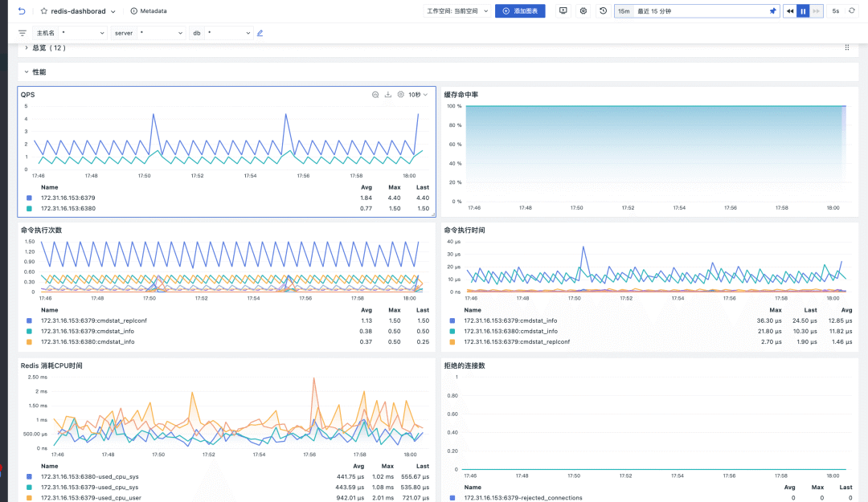Open the Metadata info link

pyautogui.click(x=149, y=11)
